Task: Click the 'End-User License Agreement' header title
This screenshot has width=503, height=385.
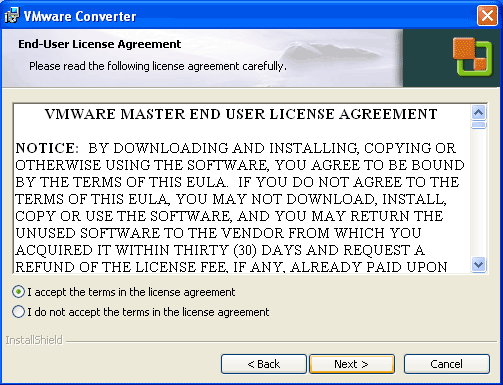Action: tap(99, 44)
